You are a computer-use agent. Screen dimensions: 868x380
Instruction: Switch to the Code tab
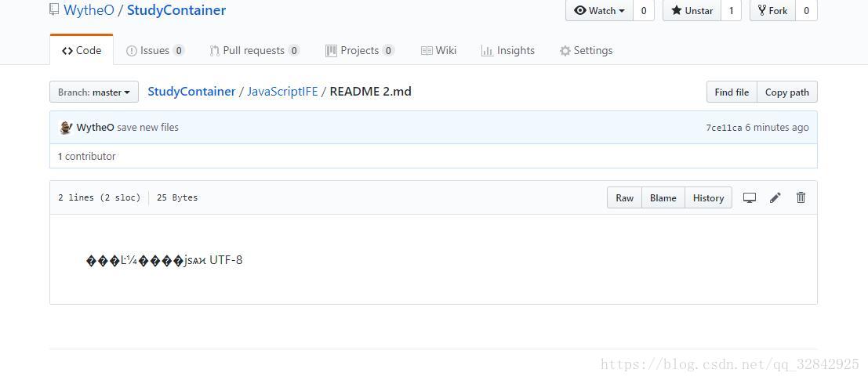(x=82, y=50)
